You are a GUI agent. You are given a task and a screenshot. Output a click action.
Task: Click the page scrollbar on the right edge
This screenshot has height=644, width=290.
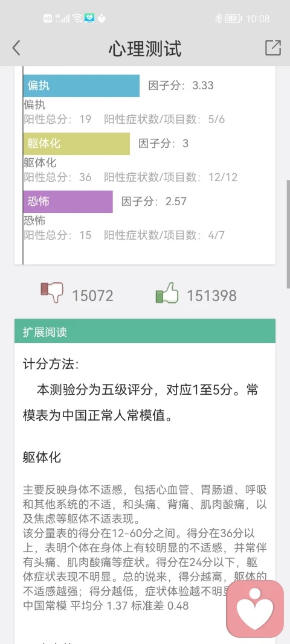288,234
